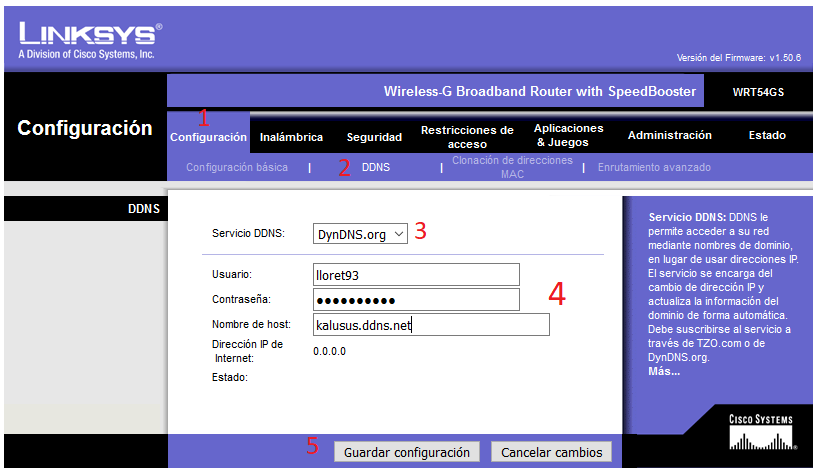Open the Servicio DDNS dropdown
This screenshot has width=816, height=470.
pyautogui.click(x=360, y=234)
